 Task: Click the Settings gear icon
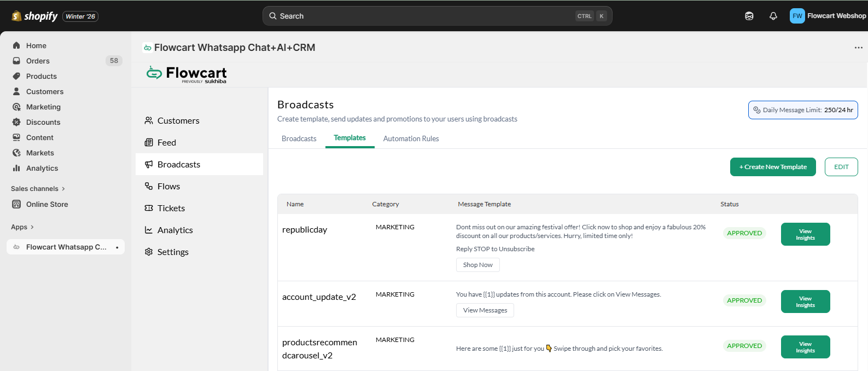click(x=149, y=252)
